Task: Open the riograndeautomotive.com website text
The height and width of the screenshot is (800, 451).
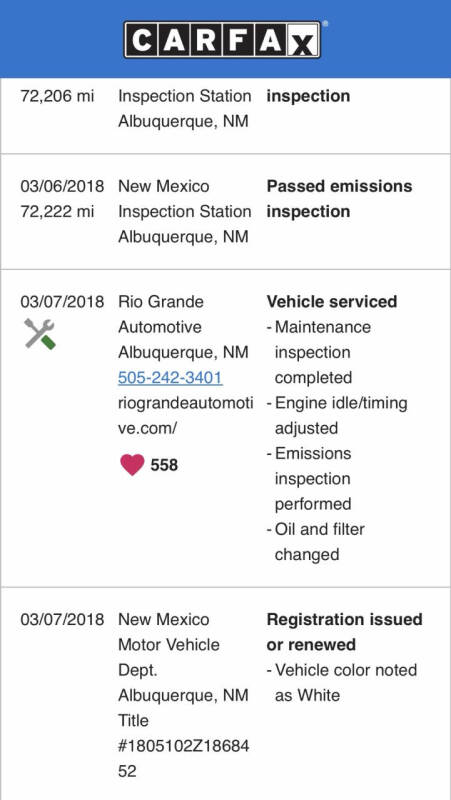Action: 185,415
